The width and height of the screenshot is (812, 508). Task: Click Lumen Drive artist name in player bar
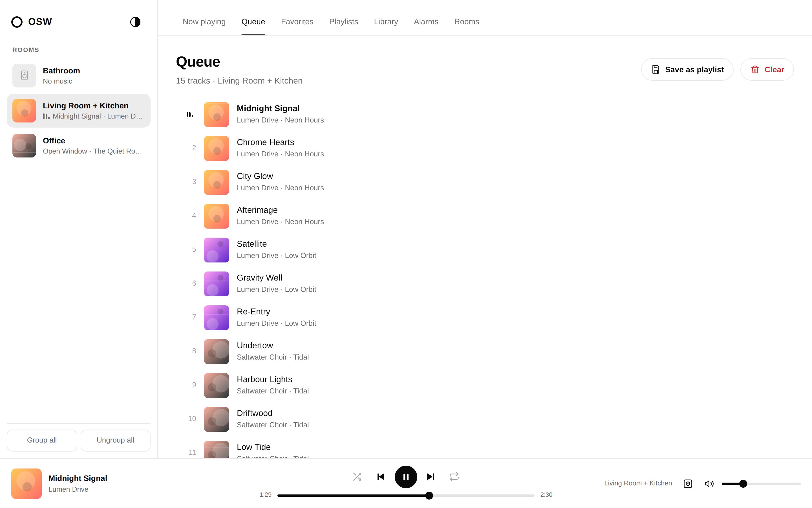coord(68,489)
